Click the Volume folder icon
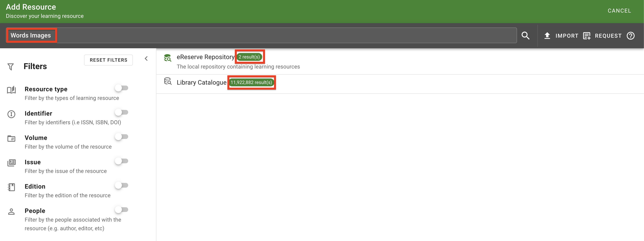Image resolution: width=644 pixels, height=241 pixels. [11, 139]
